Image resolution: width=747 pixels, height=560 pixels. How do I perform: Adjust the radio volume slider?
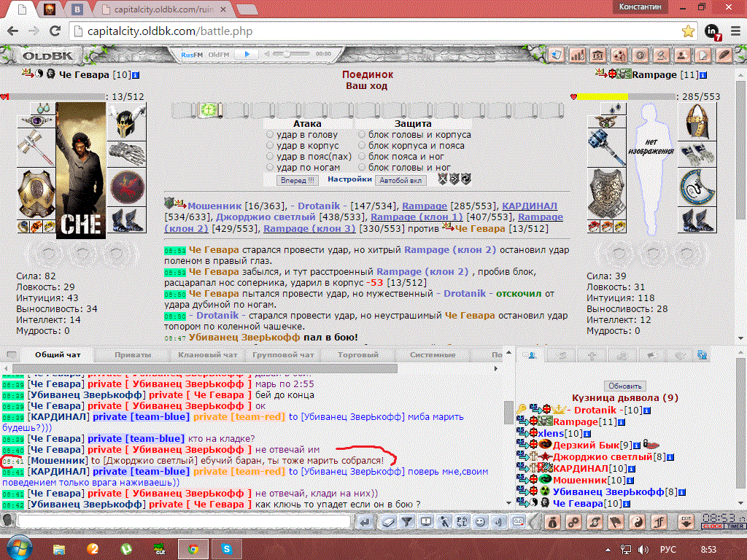290,54
